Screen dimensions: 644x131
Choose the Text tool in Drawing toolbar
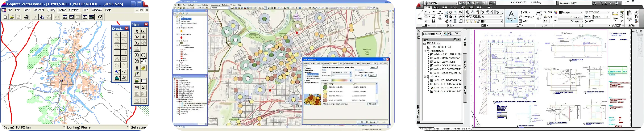tap(117, 59)
